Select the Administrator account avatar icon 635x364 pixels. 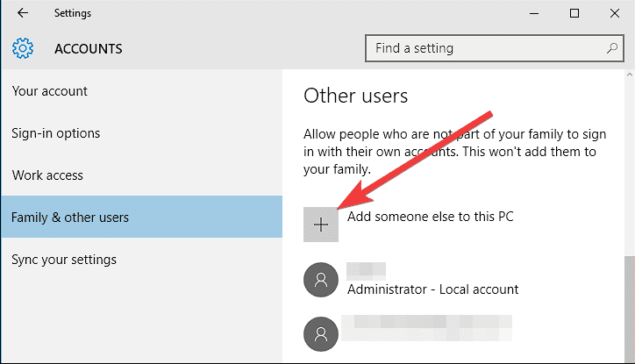(320, 280)
